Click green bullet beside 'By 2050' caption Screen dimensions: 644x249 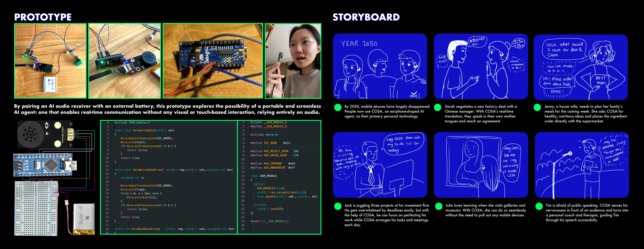click(338, 107)
